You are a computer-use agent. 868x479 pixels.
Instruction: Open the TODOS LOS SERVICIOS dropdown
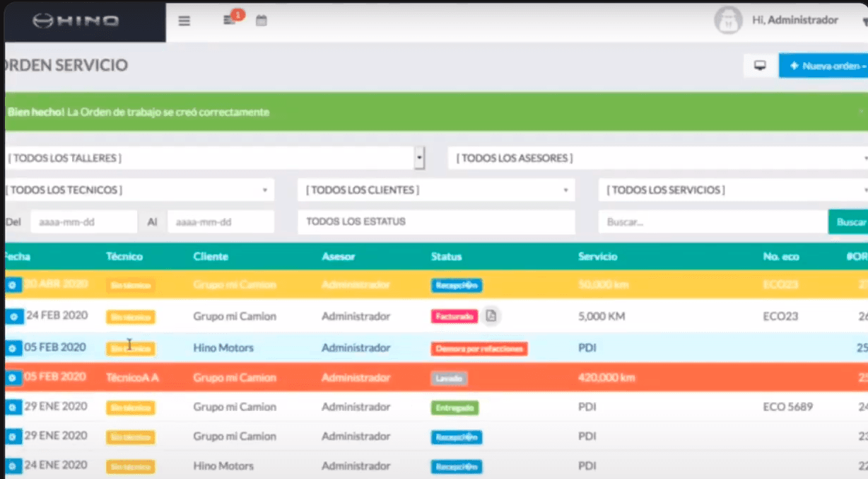732,190
